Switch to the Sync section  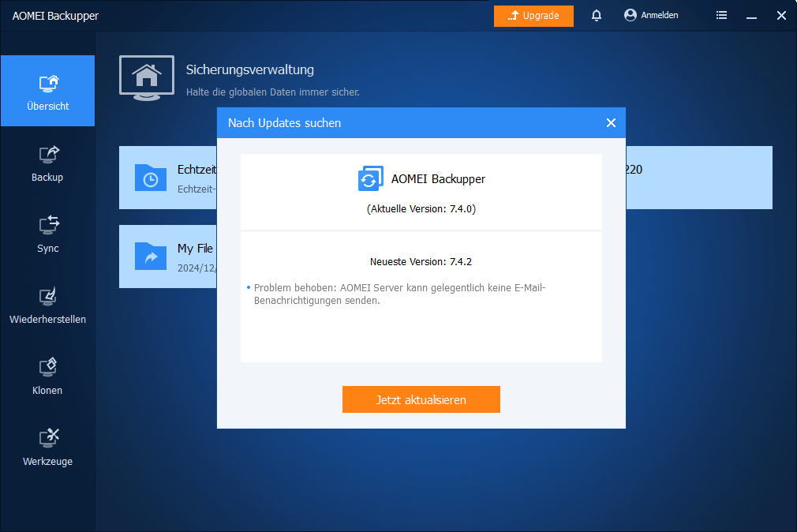point(47,234)
